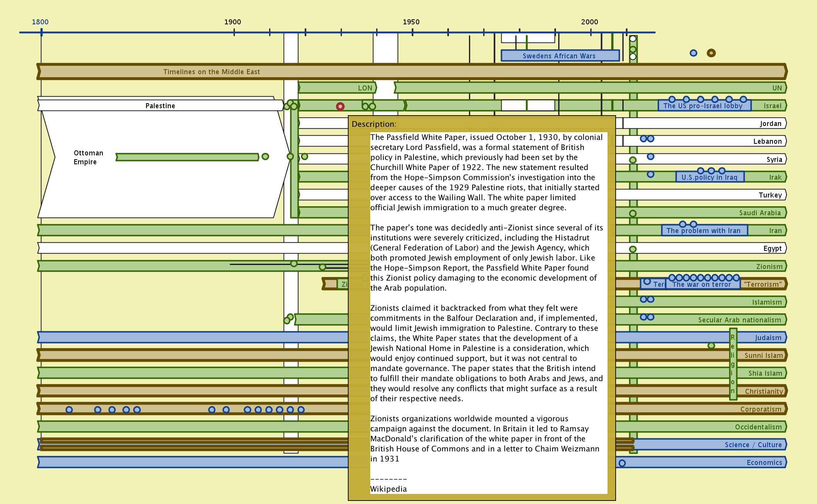Click the Timelines on the Middle East band
The height and width of the screenshot is (504, 817).
coord(212,72)
